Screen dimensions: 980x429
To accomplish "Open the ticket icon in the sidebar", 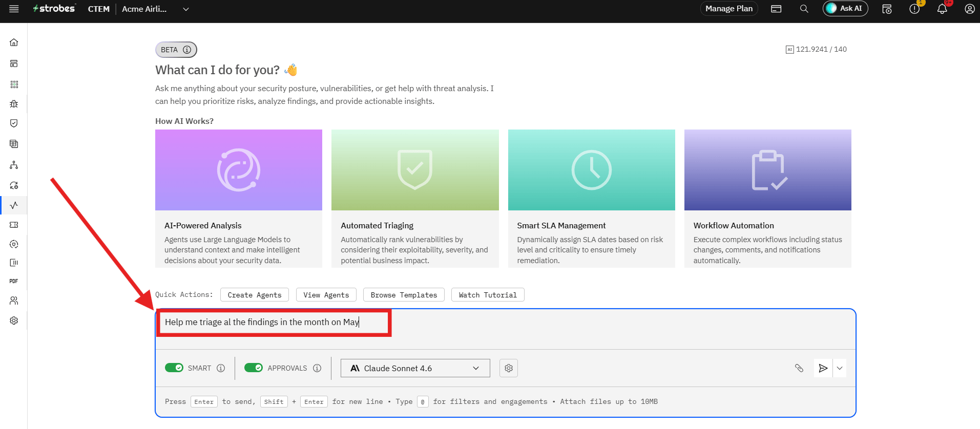I will 14,225.
